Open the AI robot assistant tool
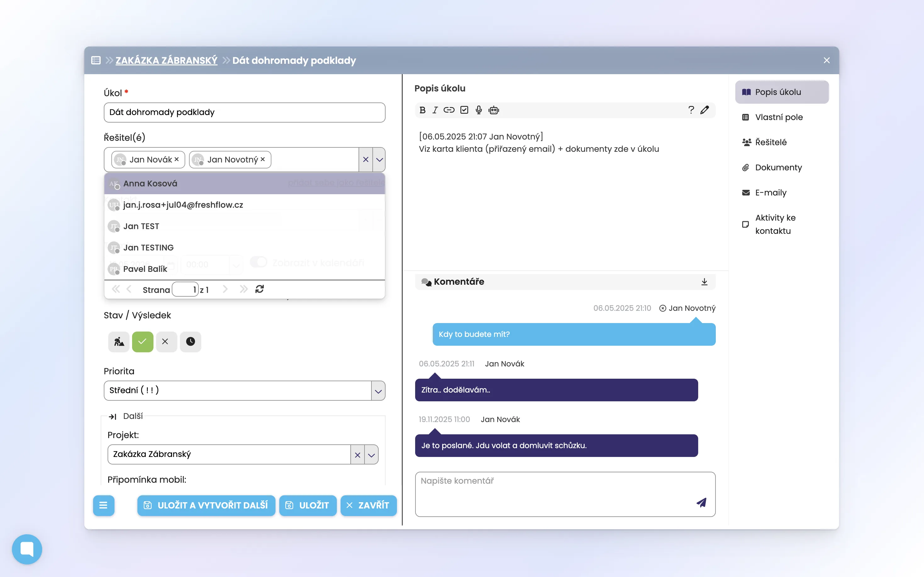The width and height of the screenshot is (924, 577). pyautogui.click(x=494, y=110)
